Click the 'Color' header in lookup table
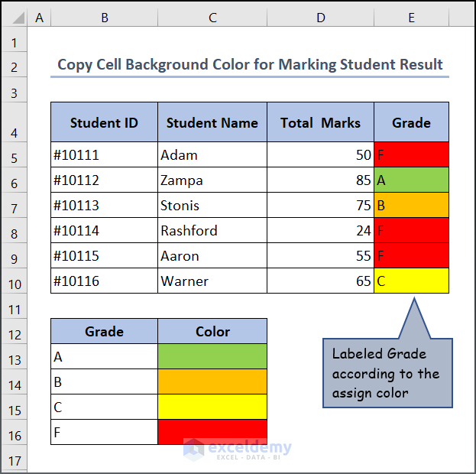The width and height of the screenshot is (476, 474). pos(212,332)
